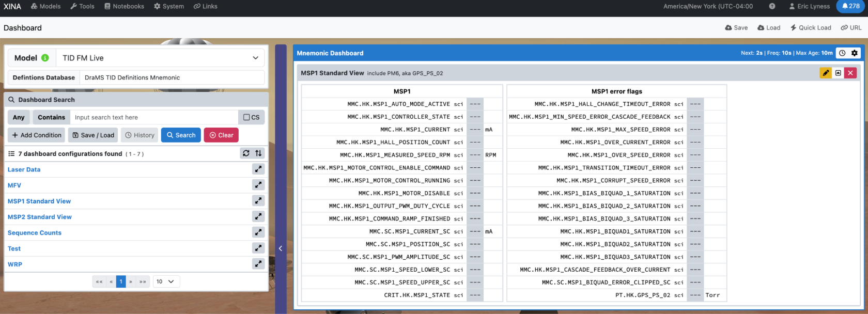The height and width of the screenshot is (314, 868).
Task: Click the green Model info icon
Action: click(x=45, y=58)
